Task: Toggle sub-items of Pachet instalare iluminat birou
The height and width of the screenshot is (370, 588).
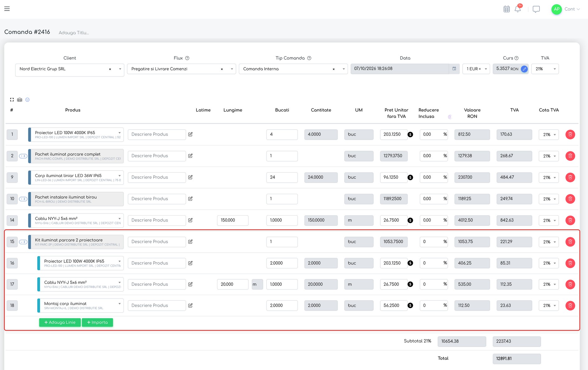Action: (x=23, y=199)
